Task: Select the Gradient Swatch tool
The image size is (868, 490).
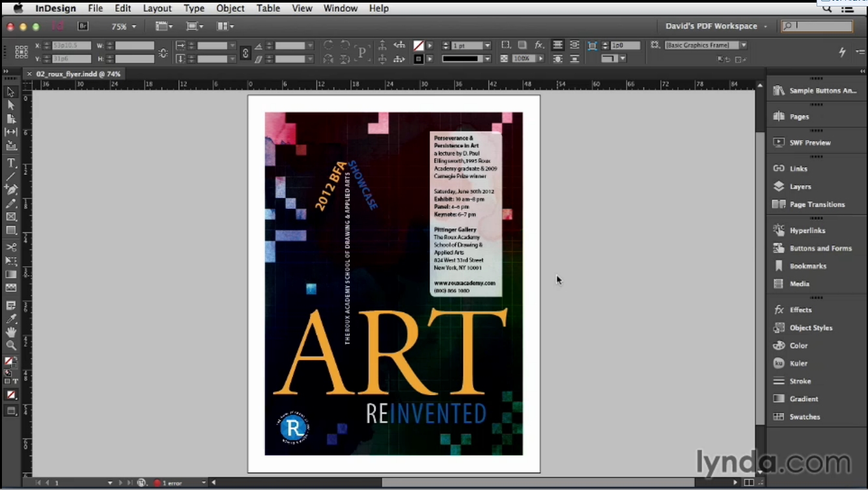Action: click(x=11, y=274)
